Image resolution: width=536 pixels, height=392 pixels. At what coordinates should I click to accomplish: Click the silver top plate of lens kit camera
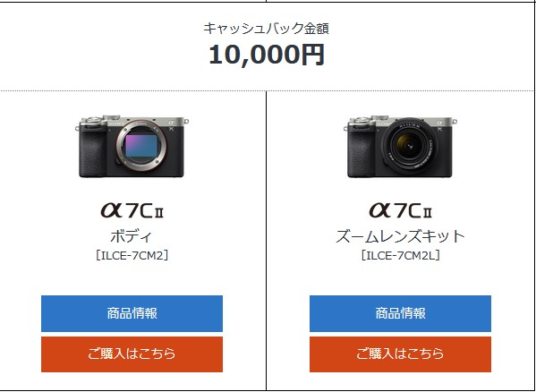coord(400,122)
